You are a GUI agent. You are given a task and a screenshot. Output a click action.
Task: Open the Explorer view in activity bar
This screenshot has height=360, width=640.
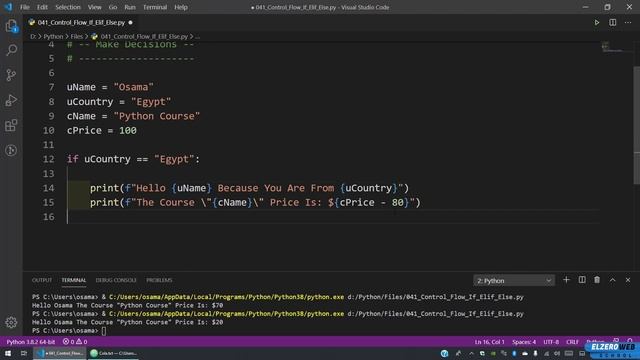coord(11,26)
